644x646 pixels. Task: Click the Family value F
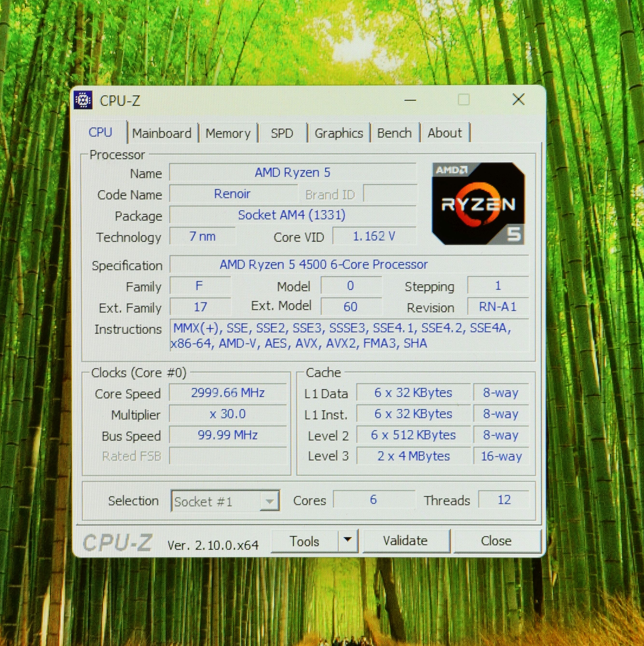200,286
